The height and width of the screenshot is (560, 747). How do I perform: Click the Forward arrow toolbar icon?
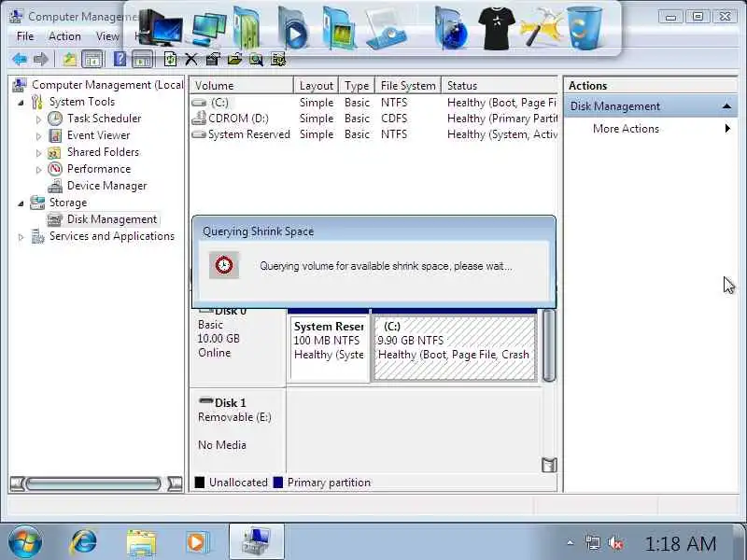point(40,60)
